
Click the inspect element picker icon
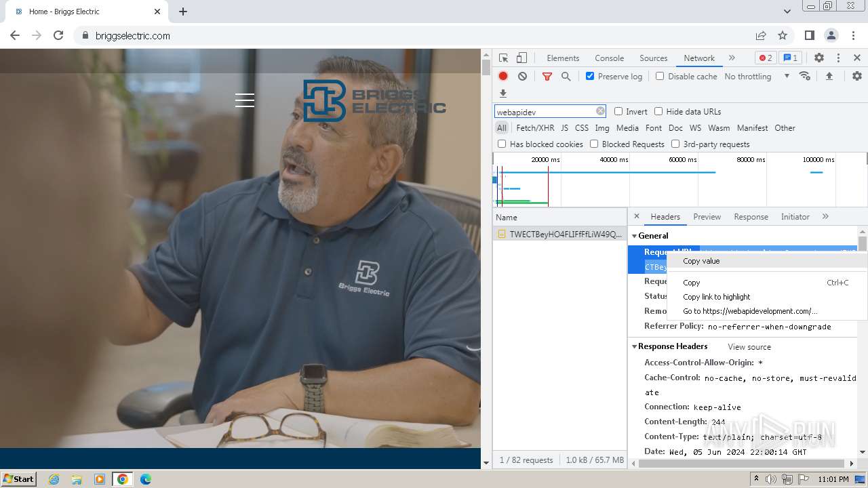click(503, 58)
